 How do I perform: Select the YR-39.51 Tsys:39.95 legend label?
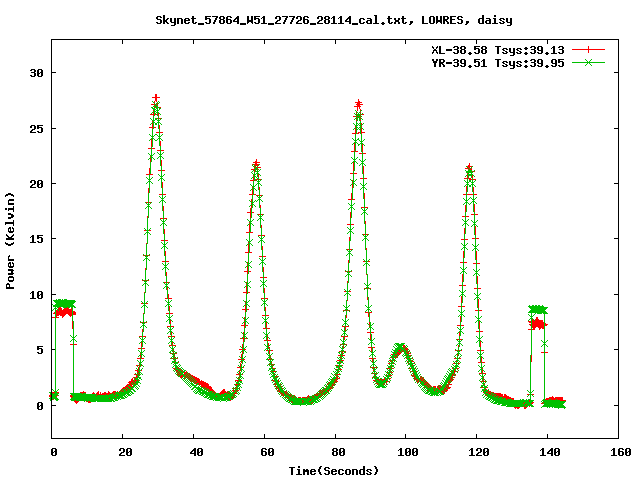tap(498, 63)
